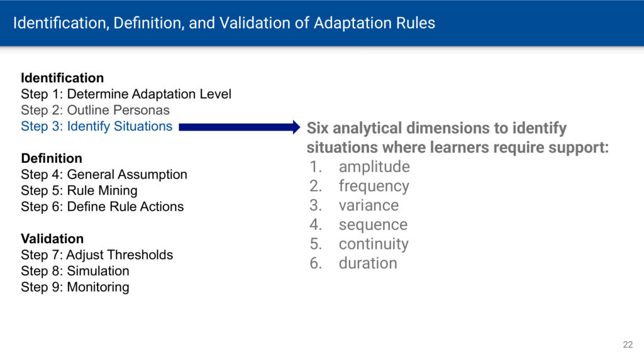Click Step 8: Simulation line
Image resolution: width=644 pixels, height=362 pixels.
tap(75, 271)
